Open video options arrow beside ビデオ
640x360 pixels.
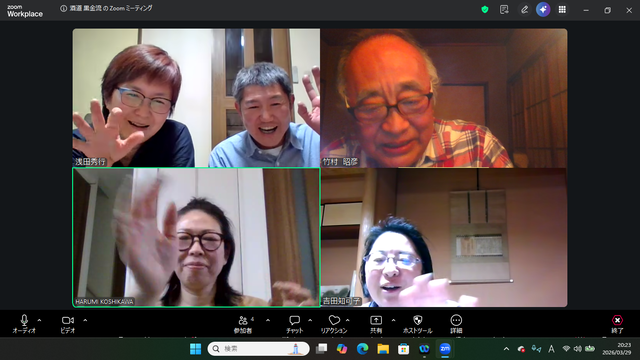click(85, 320)
